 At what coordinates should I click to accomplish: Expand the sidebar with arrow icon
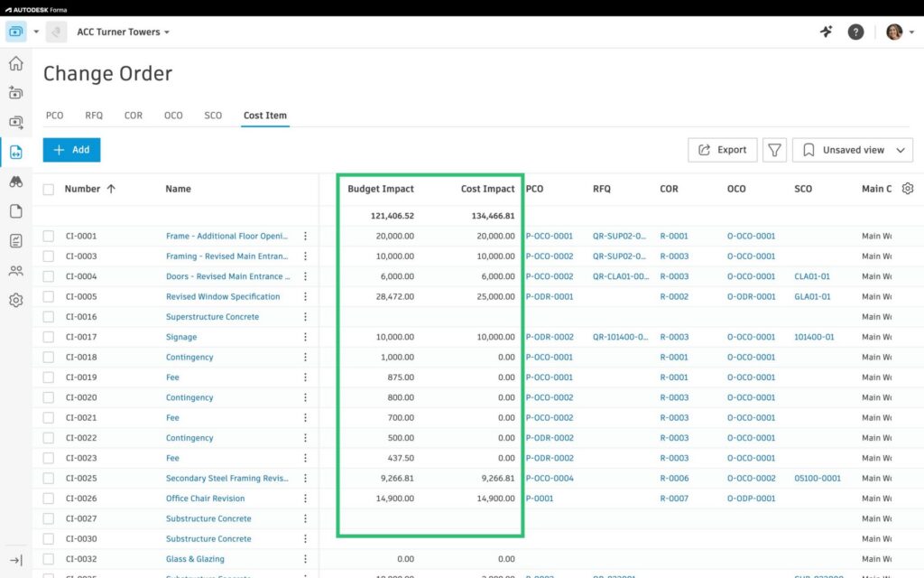pyautogui.click(x=15, y=561)
